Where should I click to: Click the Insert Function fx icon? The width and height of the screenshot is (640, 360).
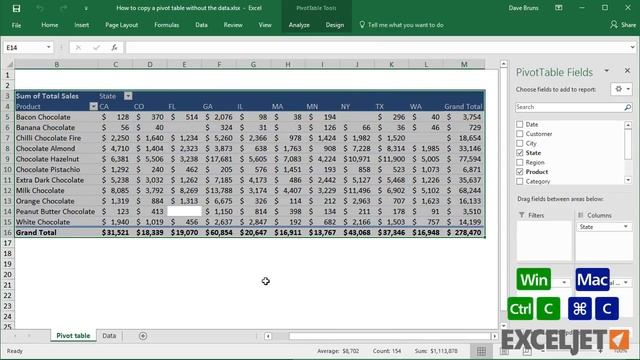[114, 47]
